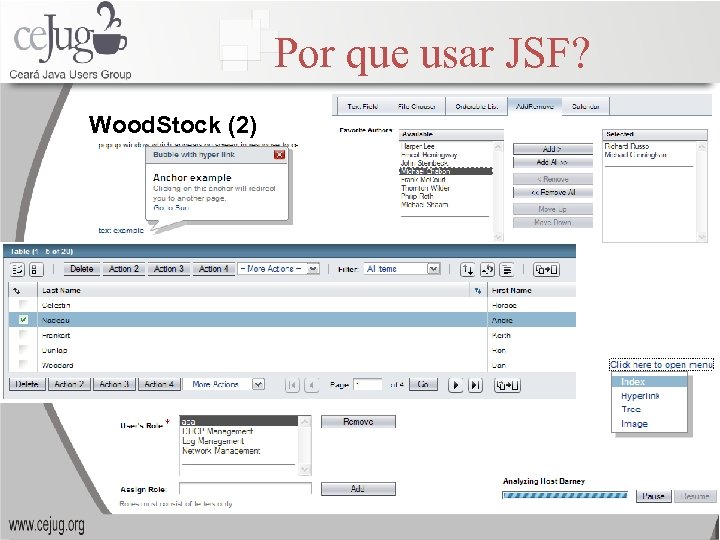Toggle pagination icon in the table footer

click(x=507, y=385)
